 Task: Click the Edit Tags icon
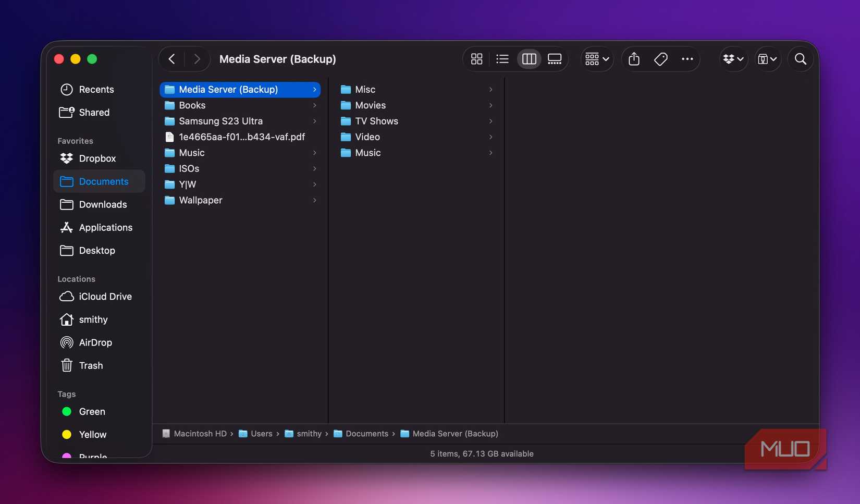point(660,59)
